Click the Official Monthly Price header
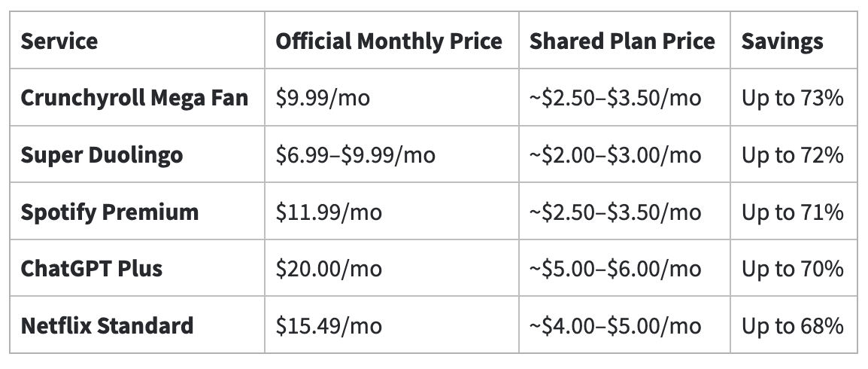 [x=388, y=41]
